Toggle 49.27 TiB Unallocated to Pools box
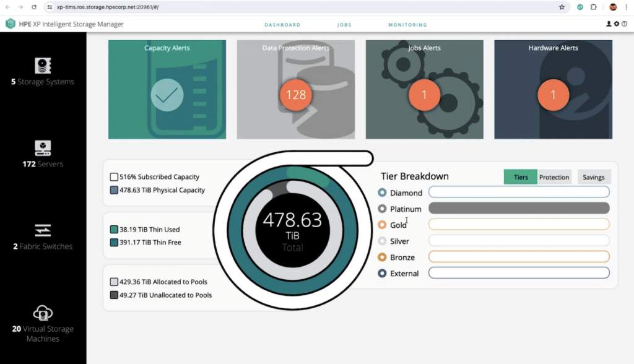 point(114,295)
